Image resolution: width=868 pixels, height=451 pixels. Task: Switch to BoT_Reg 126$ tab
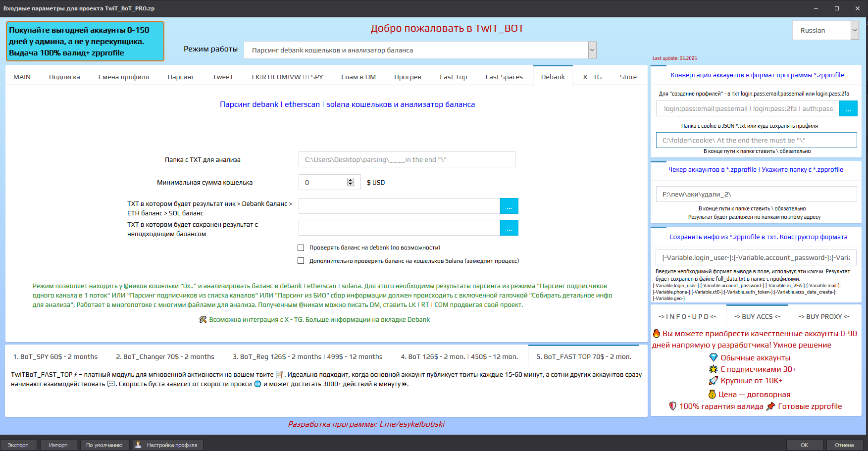(307, 356)
